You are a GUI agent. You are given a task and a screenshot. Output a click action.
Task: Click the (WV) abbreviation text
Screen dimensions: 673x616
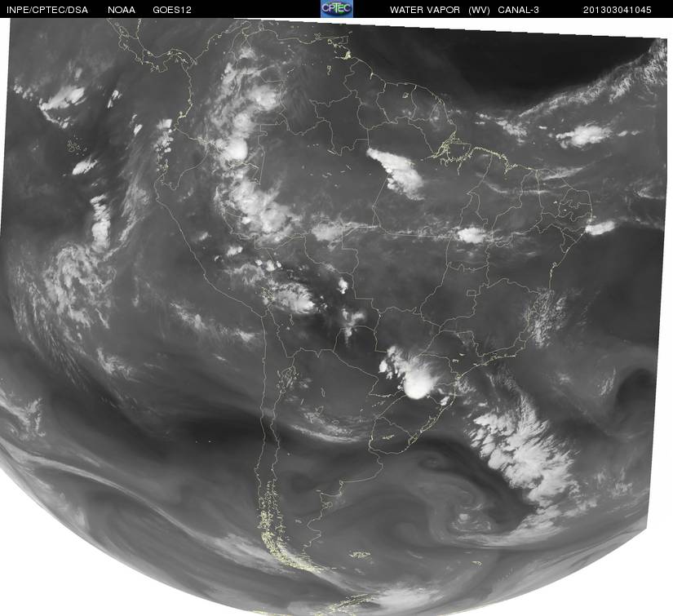coord(480,10)
